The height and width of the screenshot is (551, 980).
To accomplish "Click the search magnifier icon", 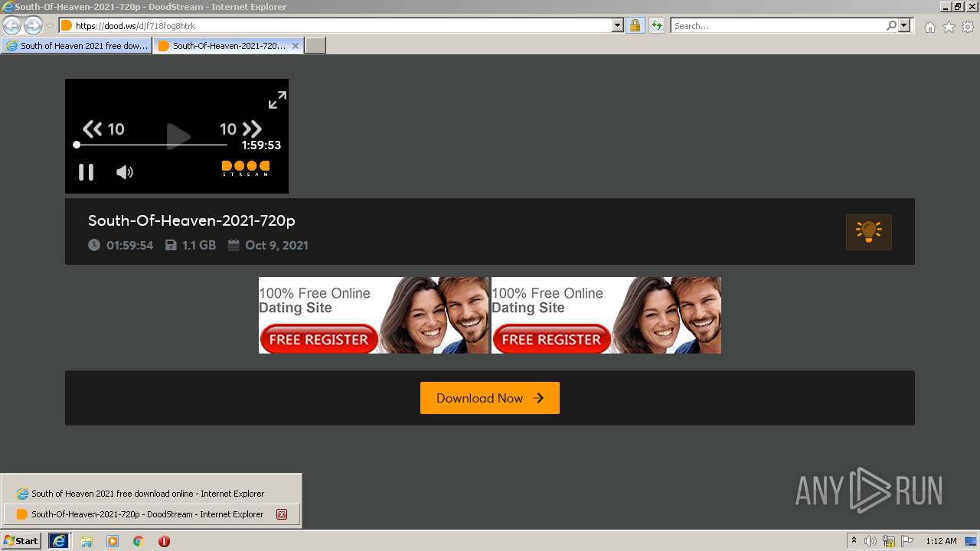I will click(891, 25).
